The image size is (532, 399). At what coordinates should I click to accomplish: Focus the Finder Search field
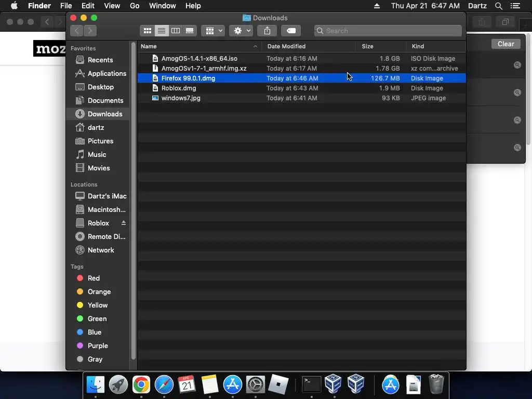click(388, 31)
